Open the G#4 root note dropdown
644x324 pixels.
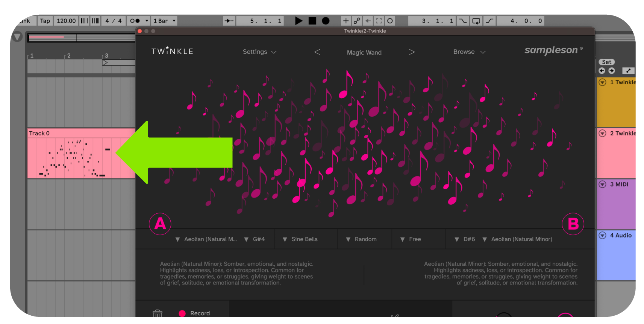click(255, 239)
